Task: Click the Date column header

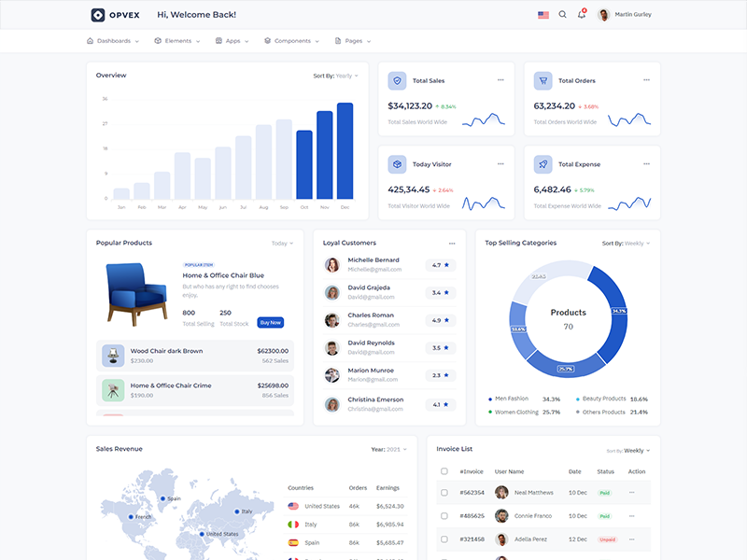Action: pyautogui.click(x=574, y=471)
